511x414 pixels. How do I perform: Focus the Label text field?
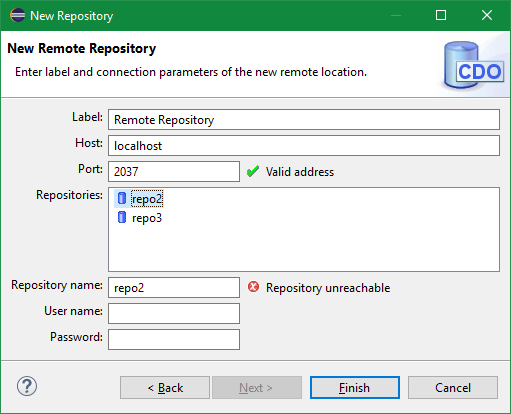click(x=304, y=119)
